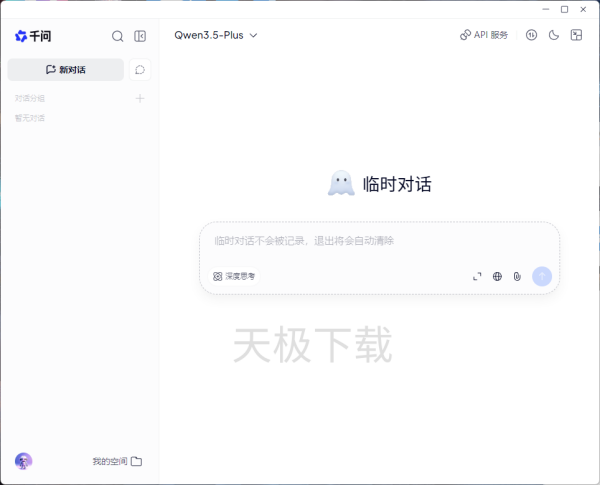
Task: Open 我的空间 my space folder
Action: coord(117,461)
